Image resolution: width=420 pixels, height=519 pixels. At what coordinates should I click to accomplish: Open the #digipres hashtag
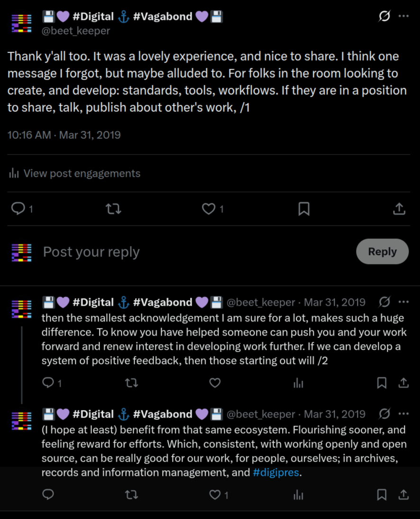pyautogui.click(x=276, y=473)
